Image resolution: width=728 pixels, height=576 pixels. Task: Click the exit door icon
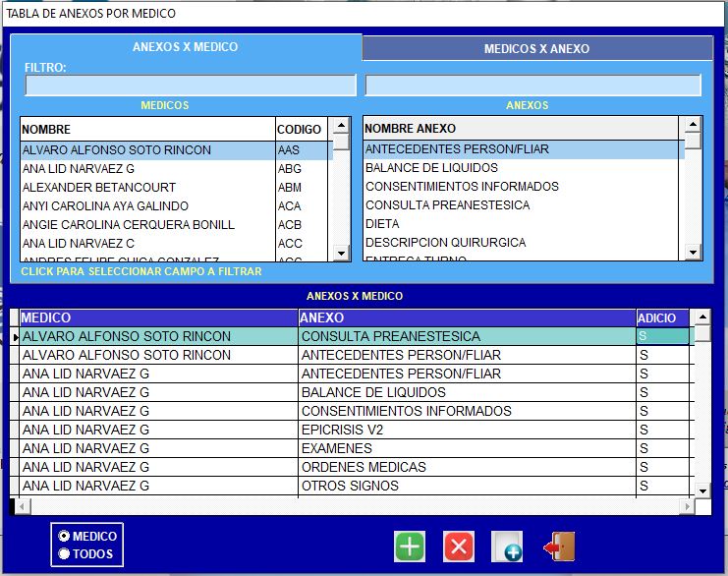click(x=559, y=547)
